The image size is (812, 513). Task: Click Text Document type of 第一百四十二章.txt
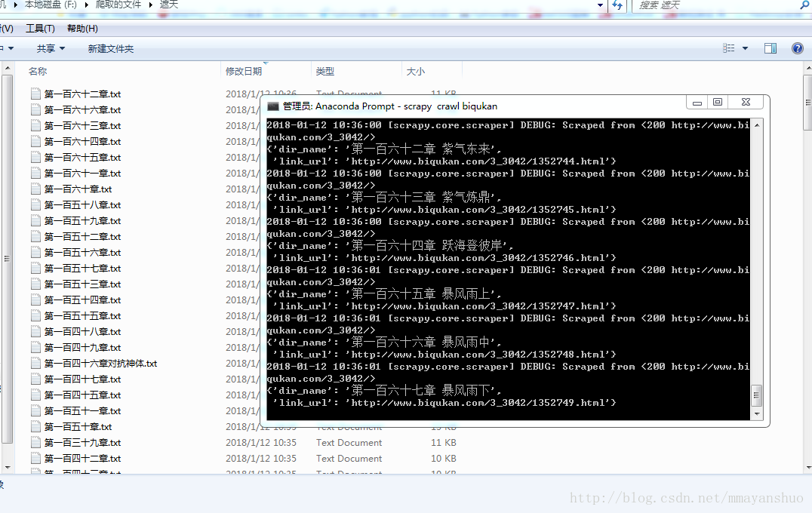[349, 459]
